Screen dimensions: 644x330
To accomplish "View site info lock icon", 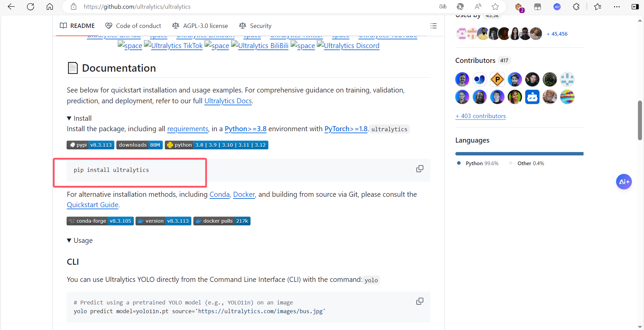I will [74, 7].
